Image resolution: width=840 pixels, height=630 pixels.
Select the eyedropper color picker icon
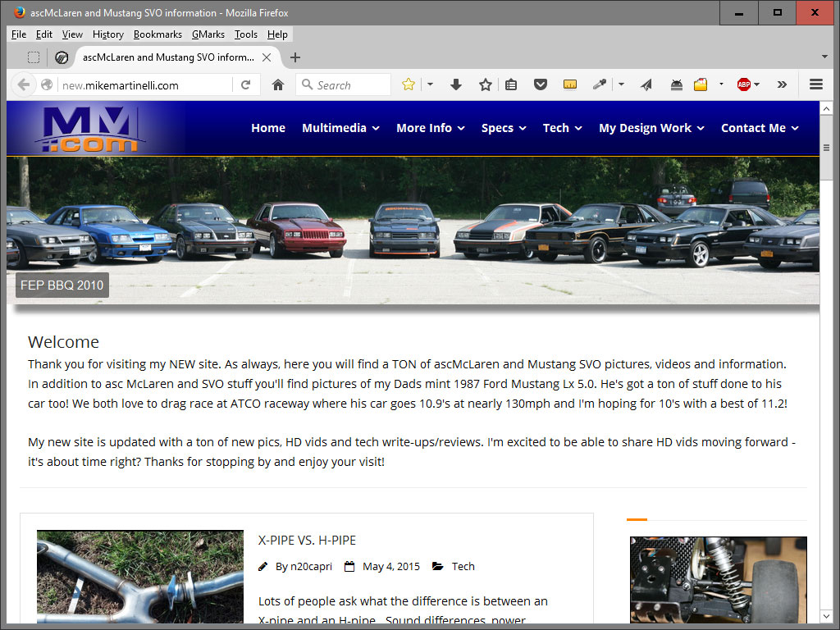(x=599, y=84)
